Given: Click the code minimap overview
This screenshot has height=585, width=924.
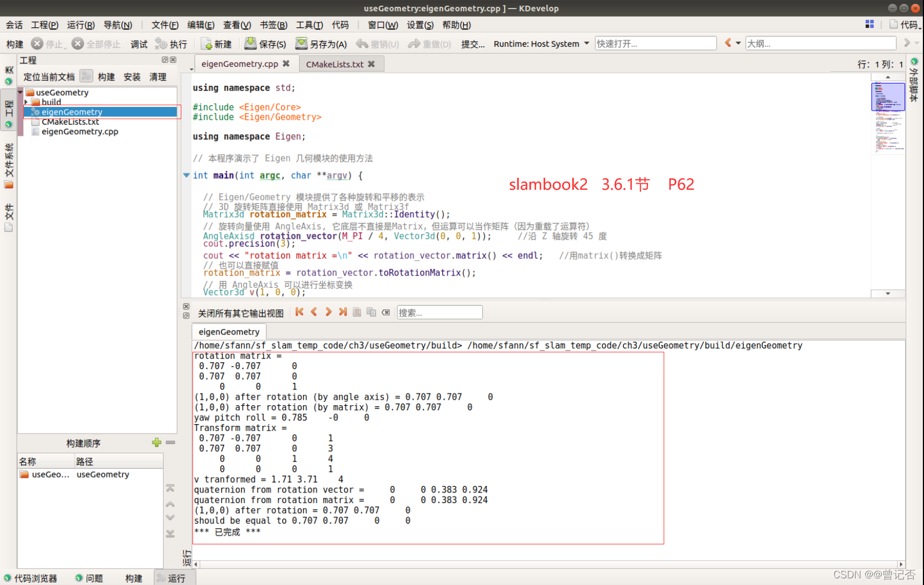Looking at the screenshot, I should [x=888, y=117].
